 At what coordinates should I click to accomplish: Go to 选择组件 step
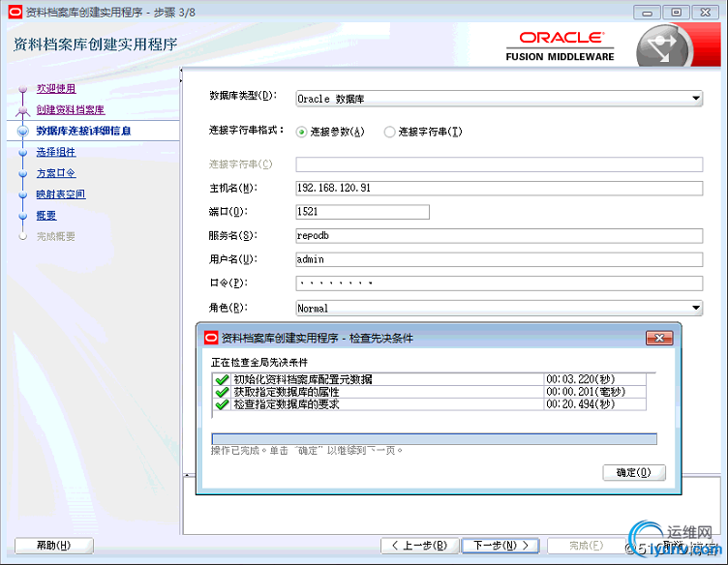point(56,152)
